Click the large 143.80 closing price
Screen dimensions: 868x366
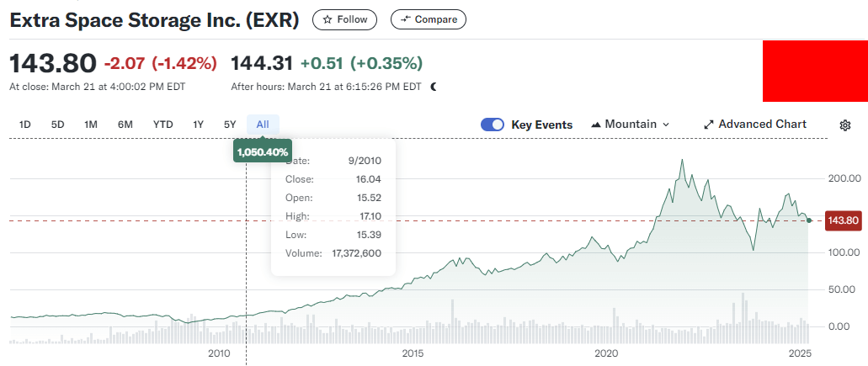[53, 64]
